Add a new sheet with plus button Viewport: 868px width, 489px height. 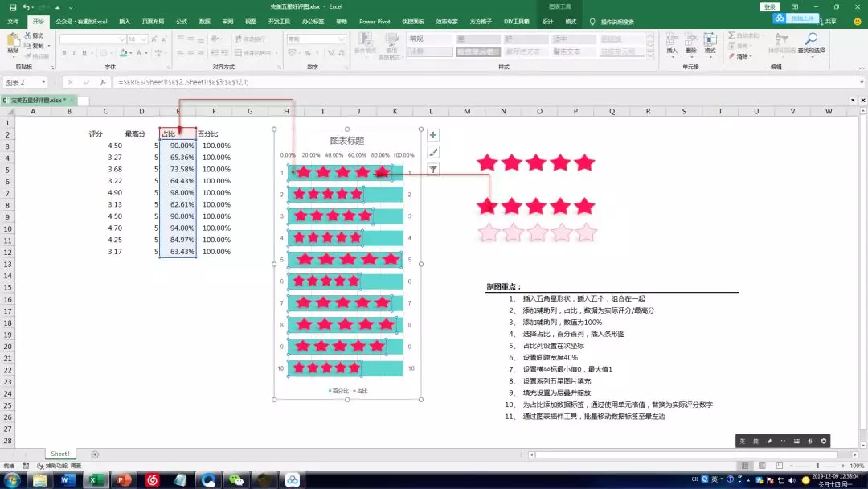[x=95, y=454]
